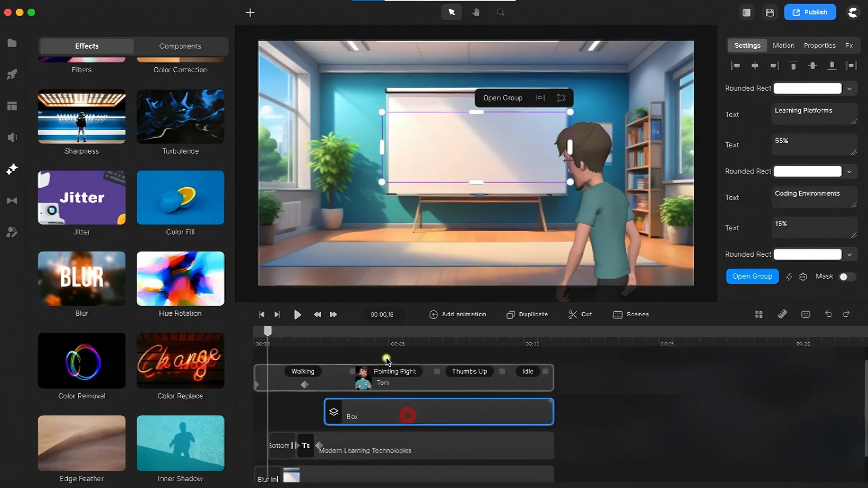Open the Properties tab

click(819, 46)
